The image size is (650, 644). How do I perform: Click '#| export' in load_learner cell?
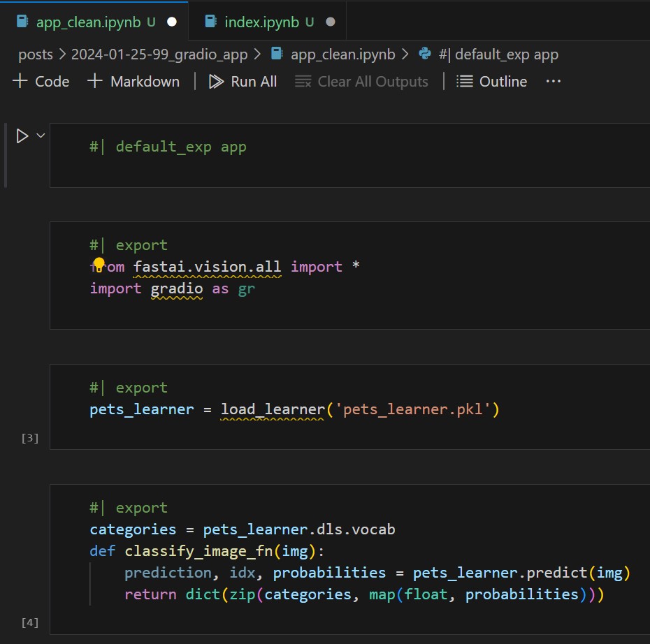(129, 388)
